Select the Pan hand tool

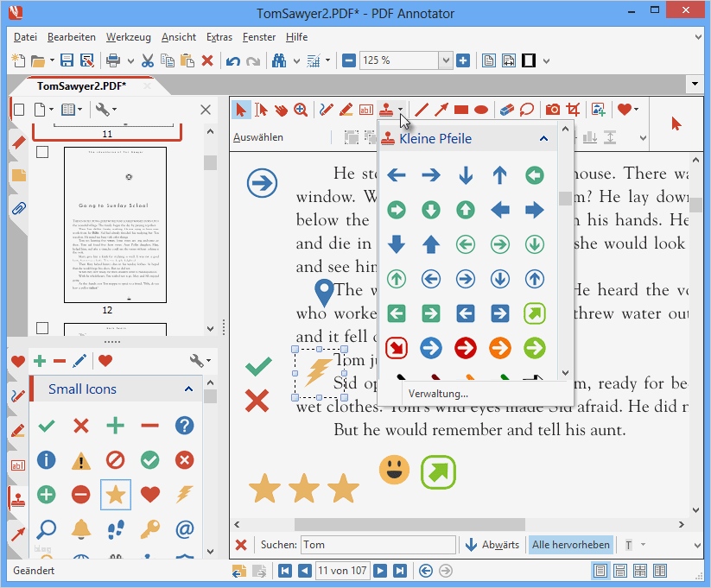[281, 110]
